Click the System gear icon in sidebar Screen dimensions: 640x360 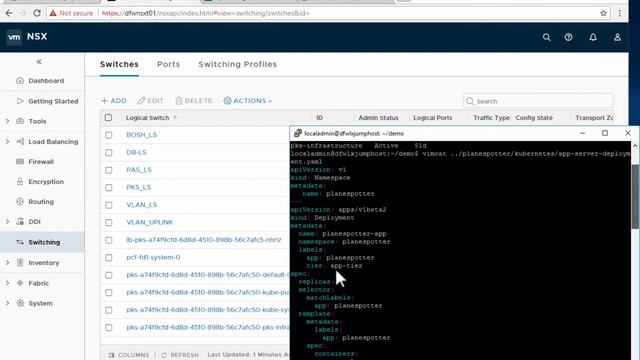(20, 303)
